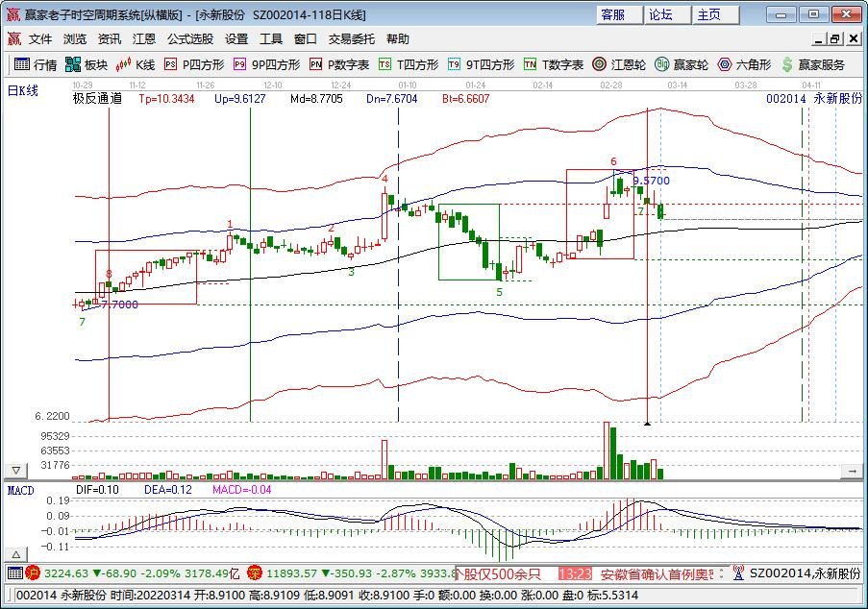Click the Tp=10.3434 indicator value
Viewport: 868px width, 609px height.
click(166, 98)
